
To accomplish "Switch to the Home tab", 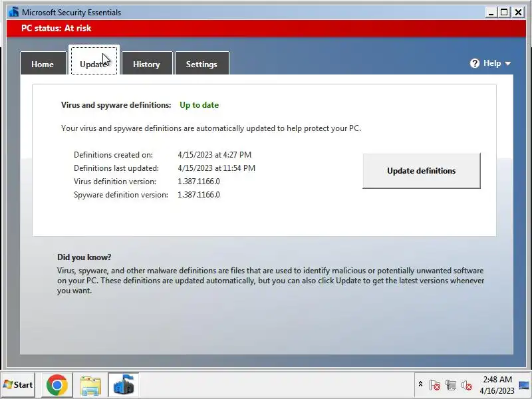I will pos(43,63).
